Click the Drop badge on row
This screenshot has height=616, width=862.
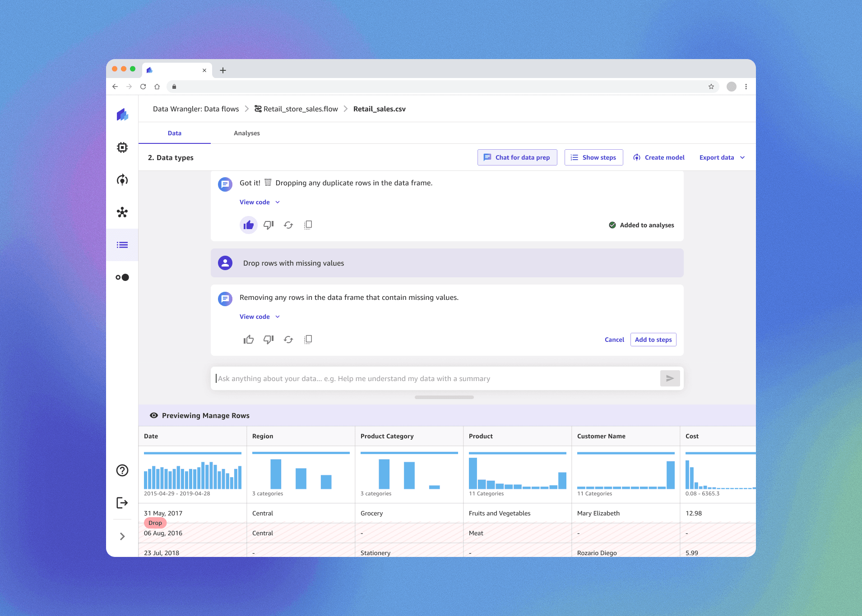(x=155, y=523)
